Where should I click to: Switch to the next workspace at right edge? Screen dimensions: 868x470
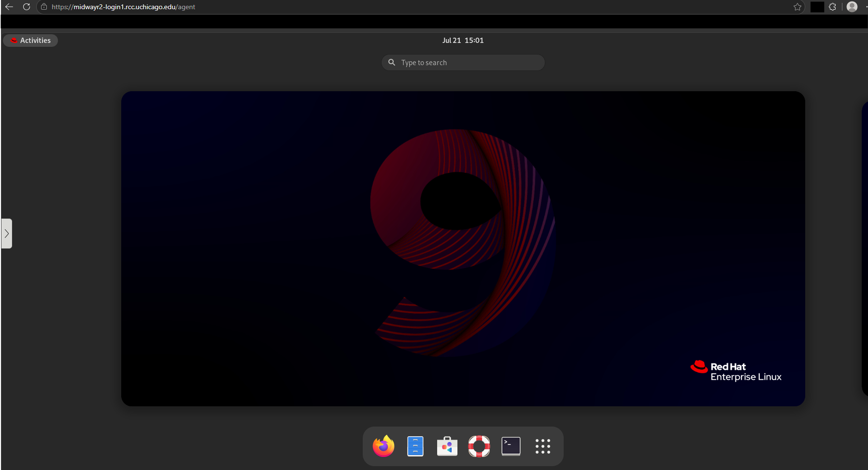865,249
